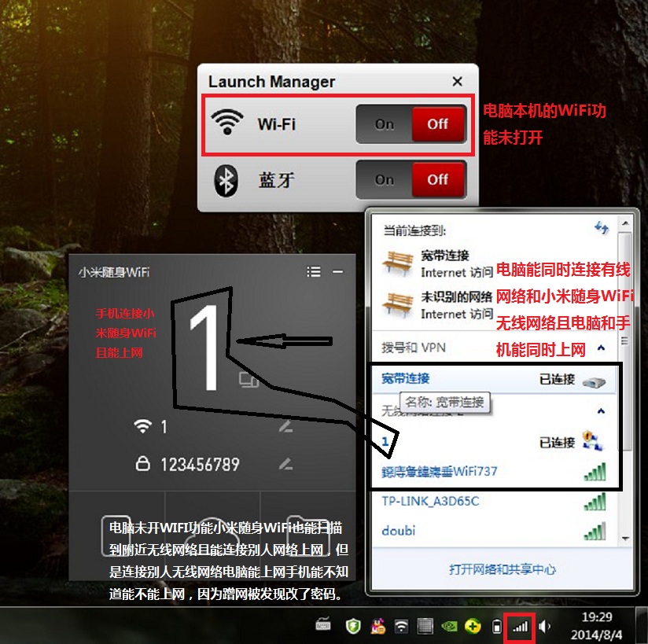
Task: Open the 小米随身WiFi list menu icon
Action: point(314,271)
